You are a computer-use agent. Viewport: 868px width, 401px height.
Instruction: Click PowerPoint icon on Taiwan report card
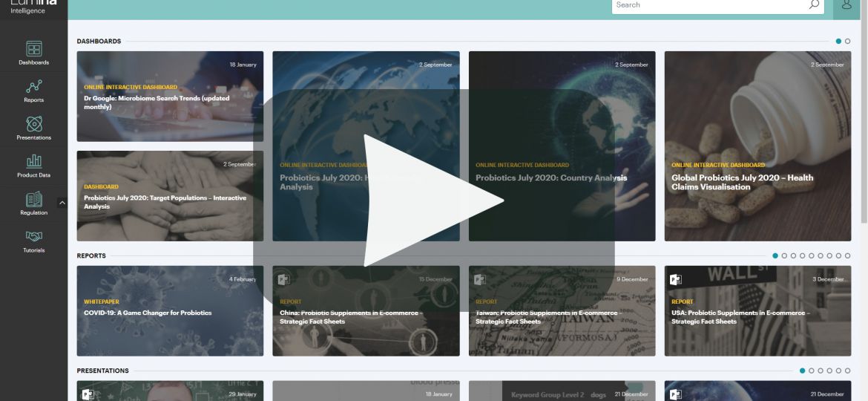(x=479, y=279)
